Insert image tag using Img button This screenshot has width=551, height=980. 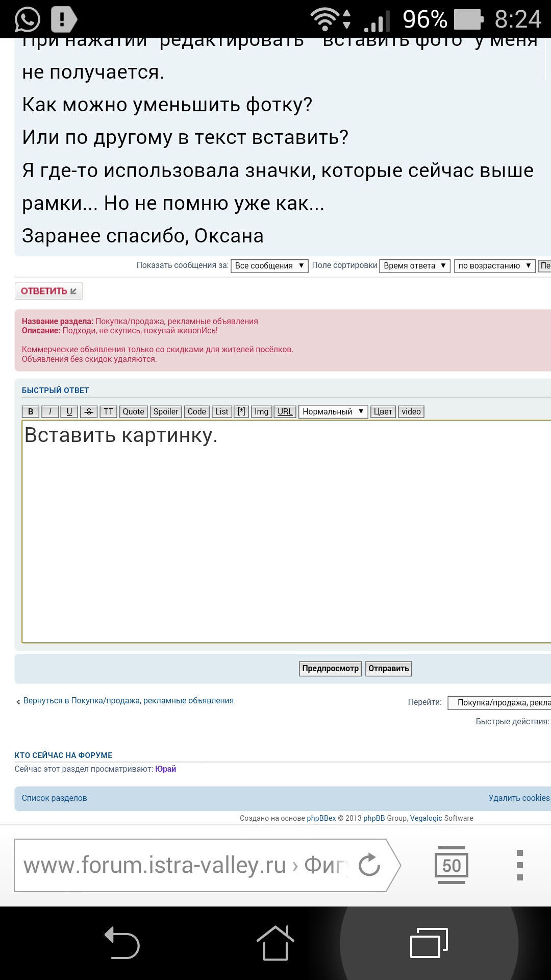coord(261,412)
